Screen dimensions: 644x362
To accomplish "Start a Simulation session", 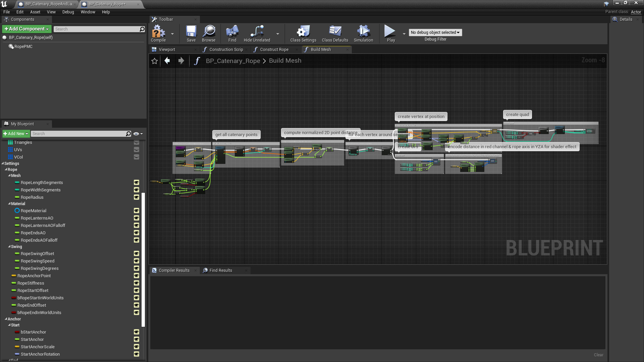I will [x=363, y=33].
